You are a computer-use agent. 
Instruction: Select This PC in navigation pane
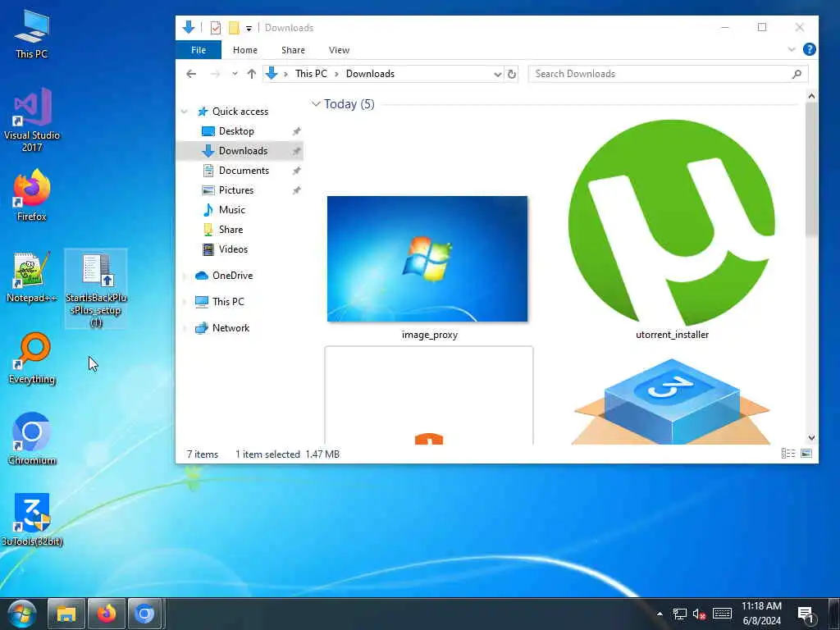(x=228, y=302)
